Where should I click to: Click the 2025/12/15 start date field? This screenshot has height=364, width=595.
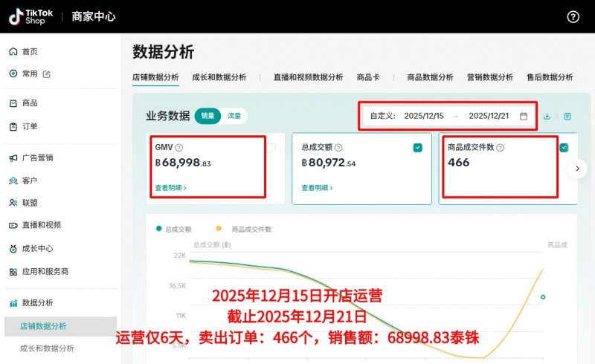coord(424,116)
